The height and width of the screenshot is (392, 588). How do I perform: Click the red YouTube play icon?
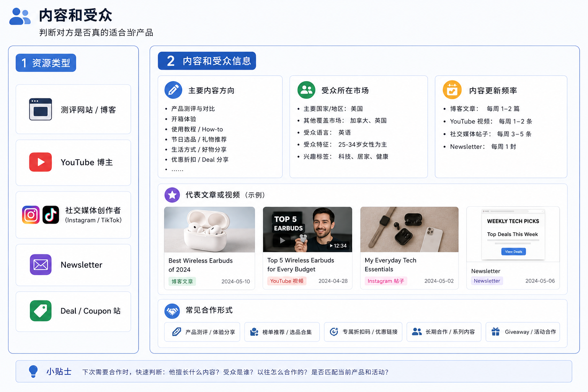pos(41,162)
